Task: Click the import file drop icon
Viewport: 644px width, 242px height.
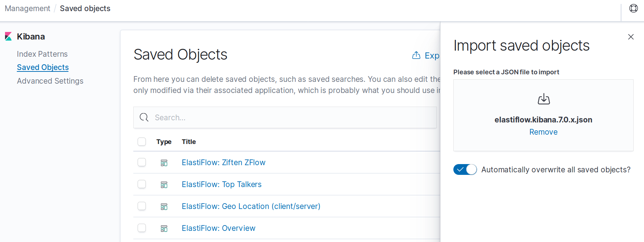Action: 544,99
